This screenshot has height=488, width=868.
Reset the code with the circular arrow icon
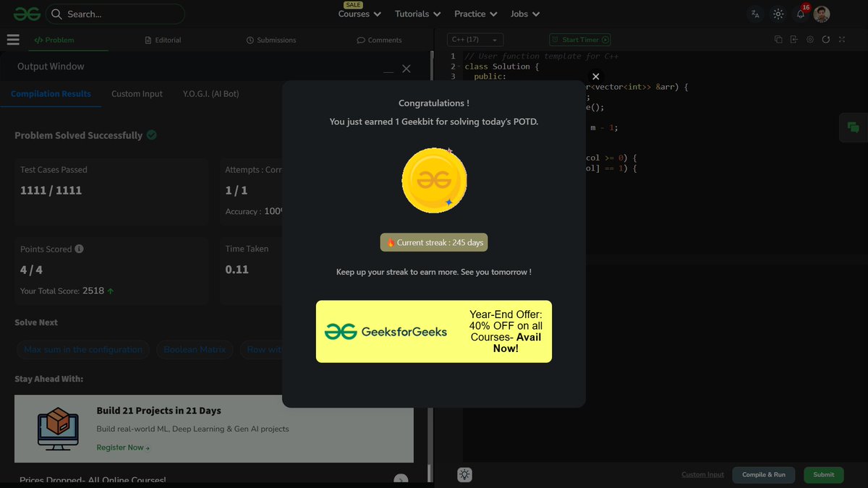[x=825, y=40]
